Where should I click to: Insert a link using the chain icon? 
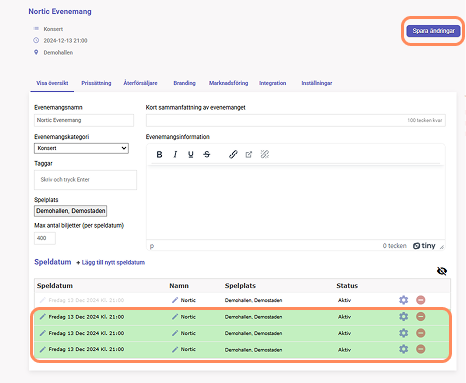click(x=233, y=154)
